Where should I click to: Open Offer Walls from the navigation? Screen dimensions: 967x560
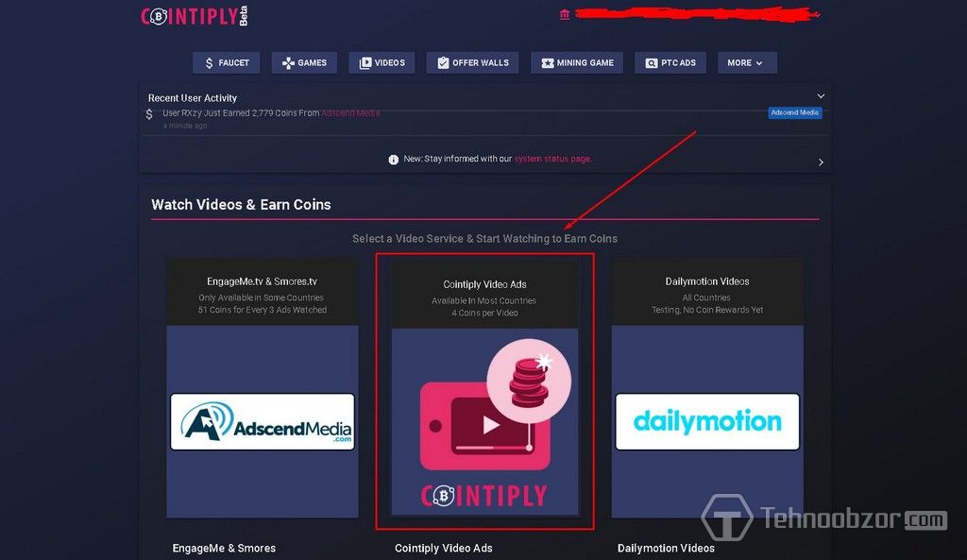[x=472, y=63]
